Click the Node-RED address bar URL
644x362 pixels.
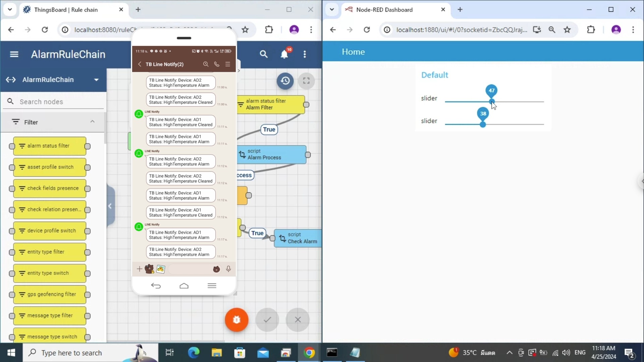462,30
